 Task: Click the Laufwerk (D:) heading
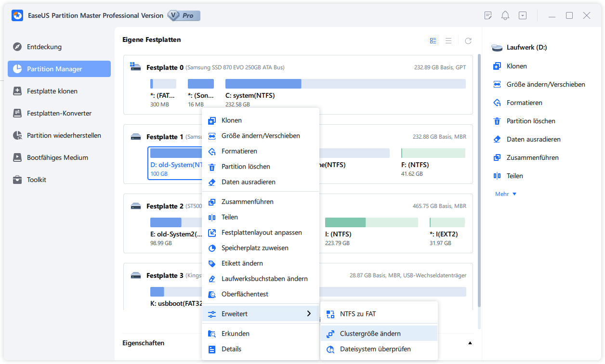pos(526,48)
